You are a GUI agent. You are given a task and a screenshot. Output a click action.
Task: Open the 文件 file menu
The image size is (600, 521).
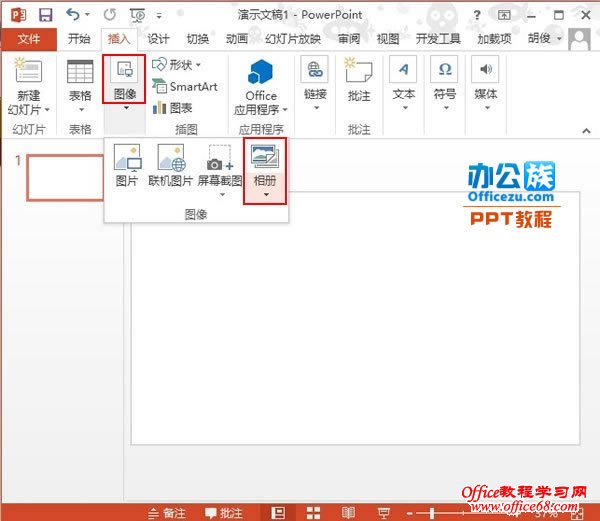[29, 39]
